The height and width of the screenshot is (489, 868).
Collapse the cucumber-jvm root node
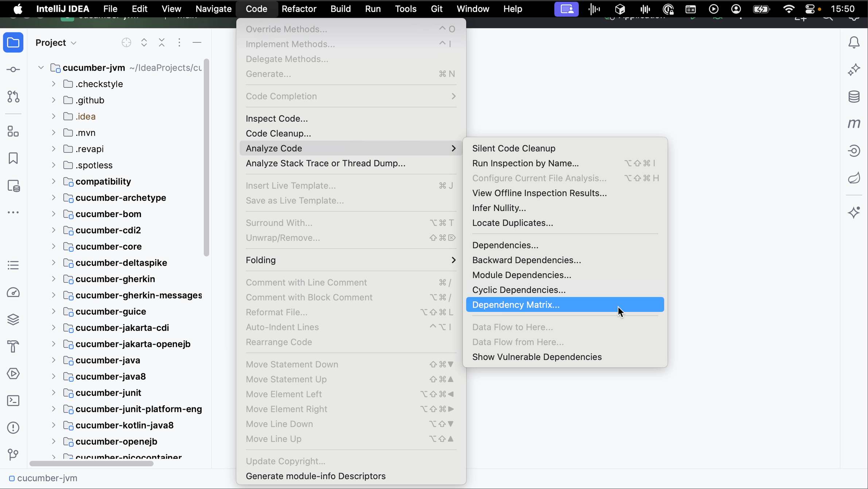click(x=40, y=67)
